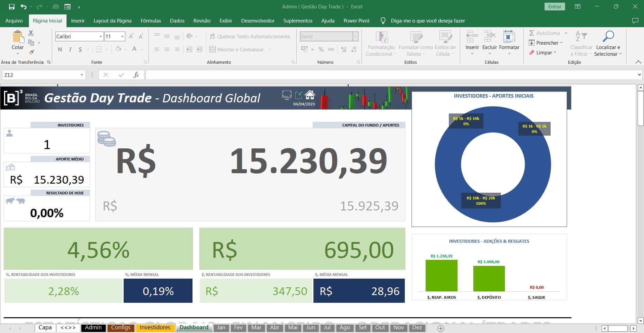
Task: Click the insert function fx icon
Action: point(136,75)
